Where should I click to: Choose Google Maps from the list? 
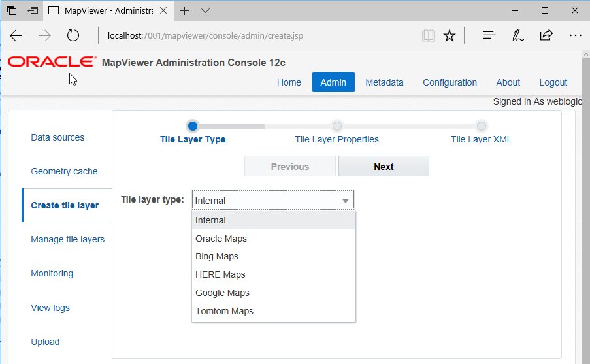[x=274, y=293]
